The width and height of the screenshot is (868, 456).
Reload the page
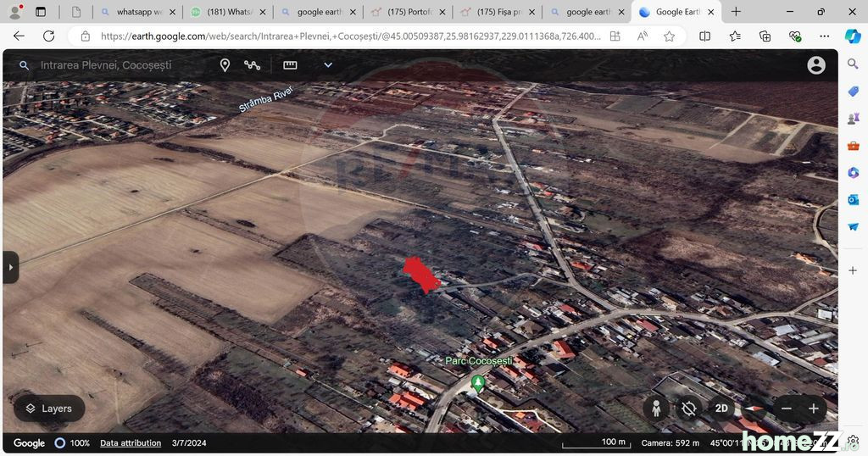click(x=48, y=36)
